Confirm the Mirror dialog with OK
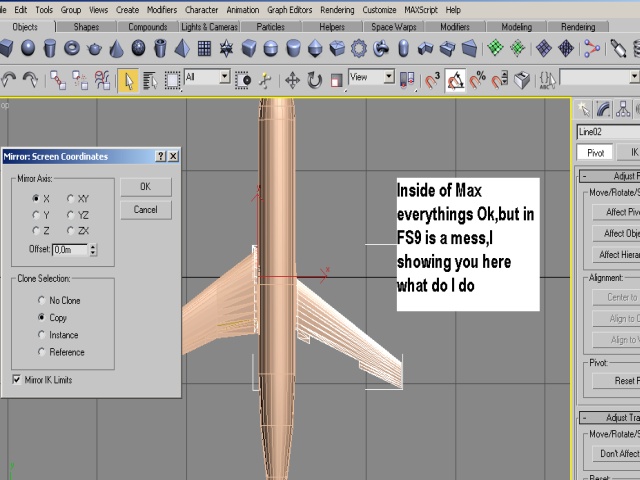 (x=145, y=186)
